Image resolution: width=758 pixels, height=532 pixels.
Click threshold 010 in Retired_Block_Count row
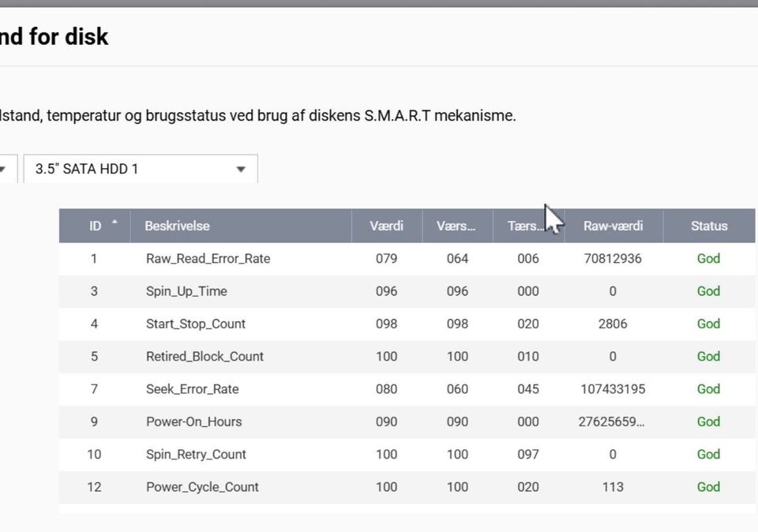tap(528, 357)
